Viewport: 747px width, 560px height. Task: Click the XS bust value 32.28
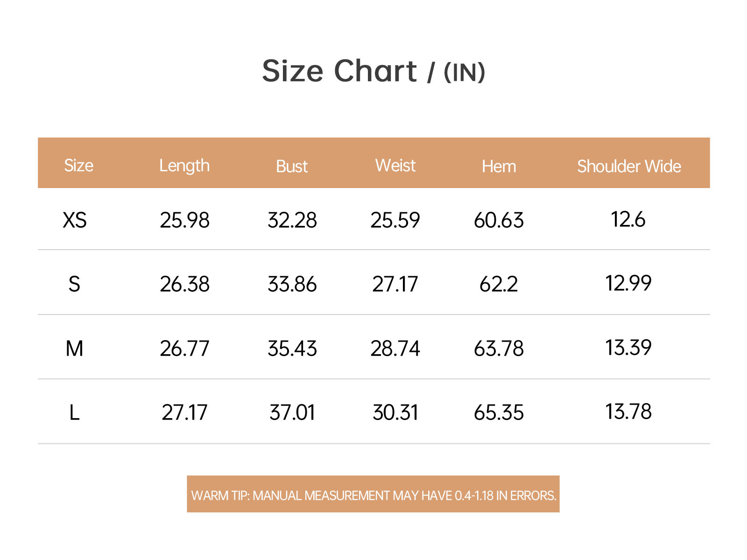point(292,220)
